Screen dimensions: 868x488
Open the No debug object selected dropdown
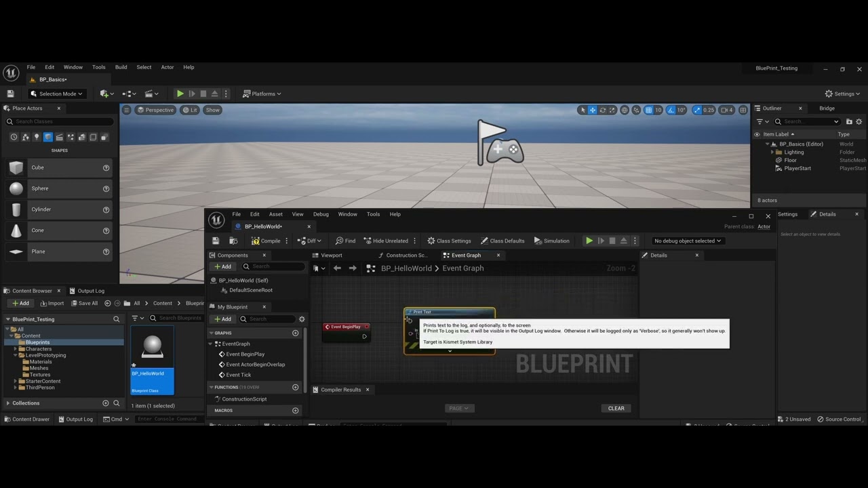point(688,241)
